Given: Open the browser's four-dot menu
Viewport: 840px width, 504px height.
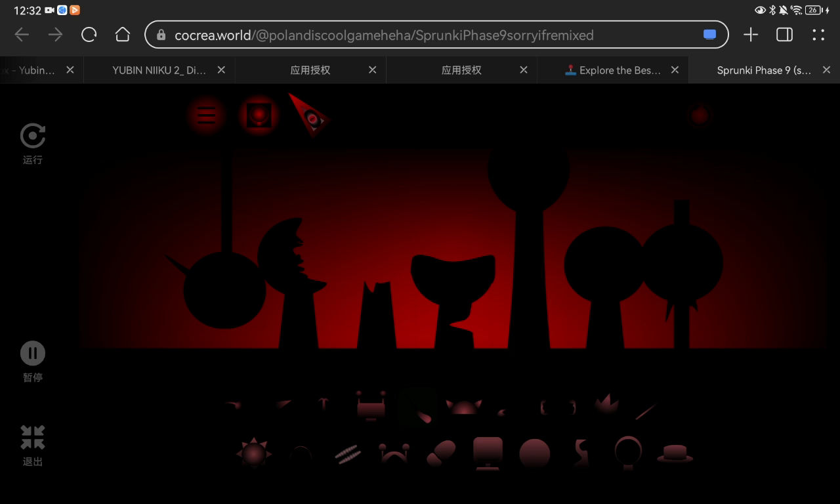Looking at the screenshot, I should click(818, 35).
